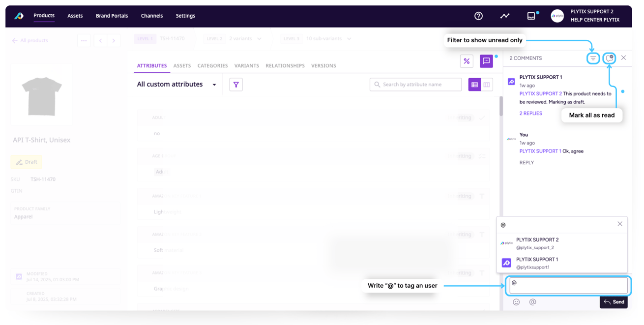The height and width of the screenshot is (325, 644).
Task: Open the activity trend line icon
Action: tap(505, 16)
